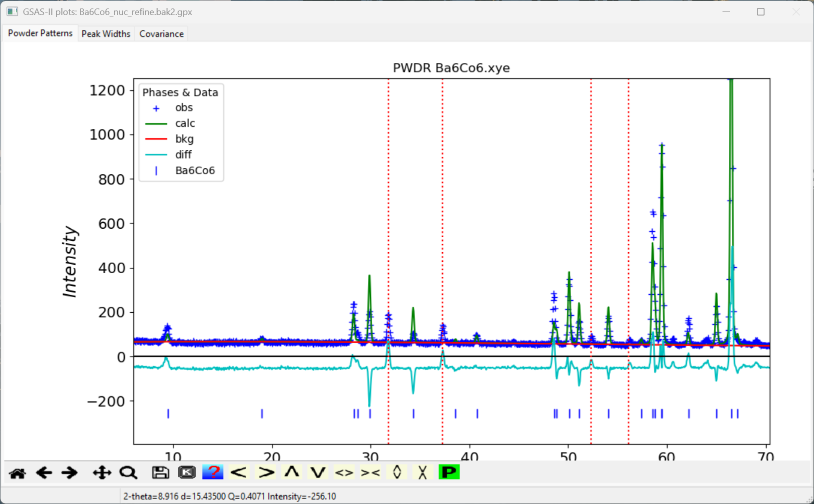Switch to Powder Patterns tab
This screenshot has width=814, height=504.
pyautogui.click(x=40, y=33)
